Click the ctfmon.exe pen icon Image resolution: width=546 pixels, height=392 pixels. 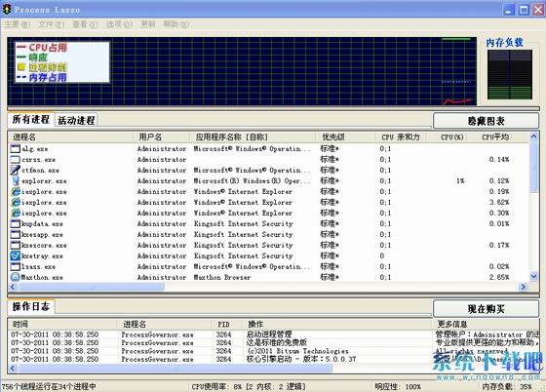(x=16, y=171)
